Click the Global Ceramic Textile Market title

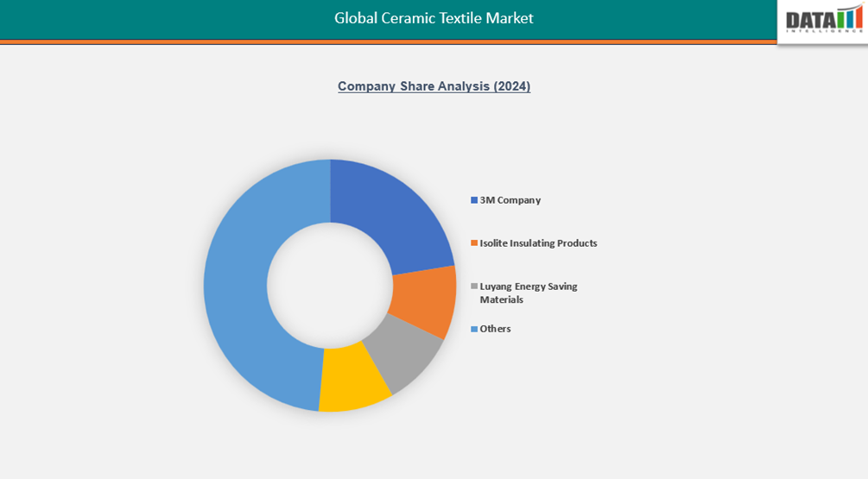[434, 18]
